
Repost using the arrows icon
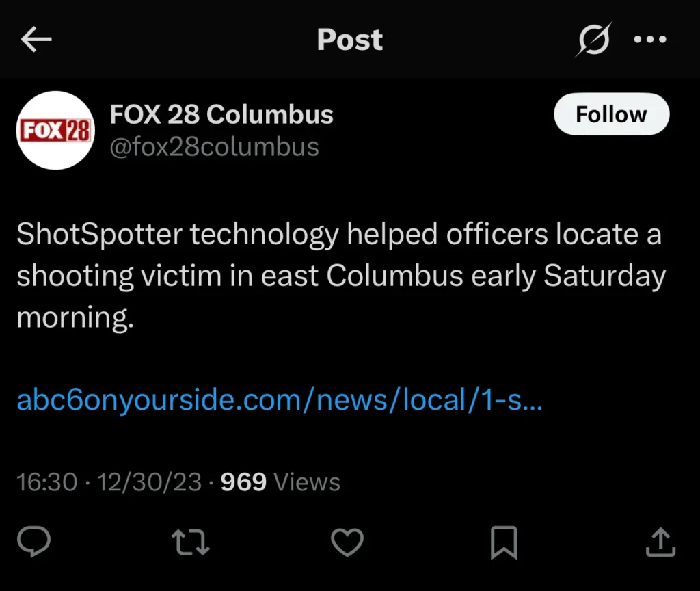[191, 544]
